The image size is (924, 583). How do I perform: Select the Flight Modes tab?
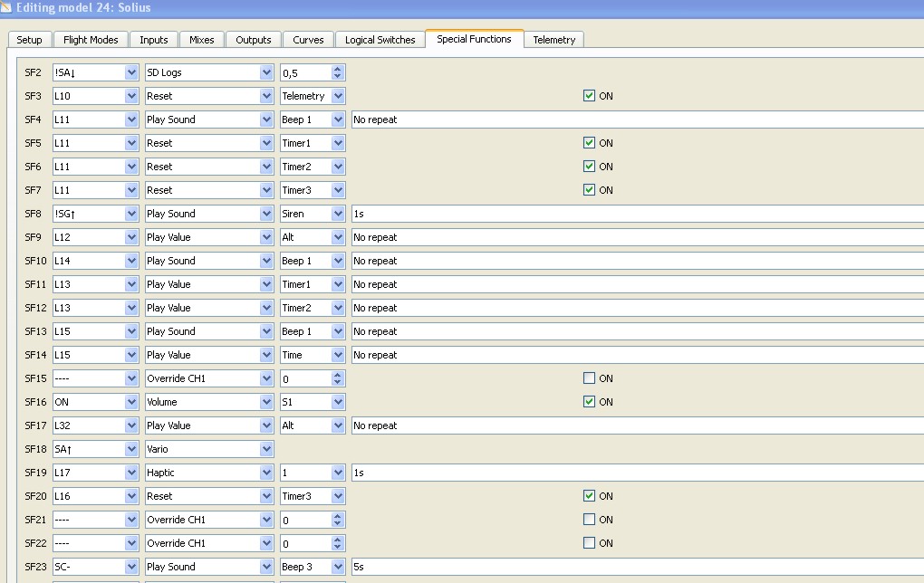pyautogui.click(x=91, y=40)
